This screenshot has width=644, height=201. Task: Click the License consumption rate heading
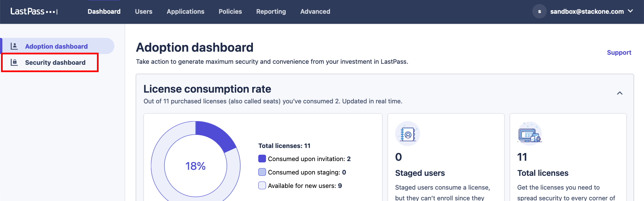pyautogui.click(x=207, y=89)
